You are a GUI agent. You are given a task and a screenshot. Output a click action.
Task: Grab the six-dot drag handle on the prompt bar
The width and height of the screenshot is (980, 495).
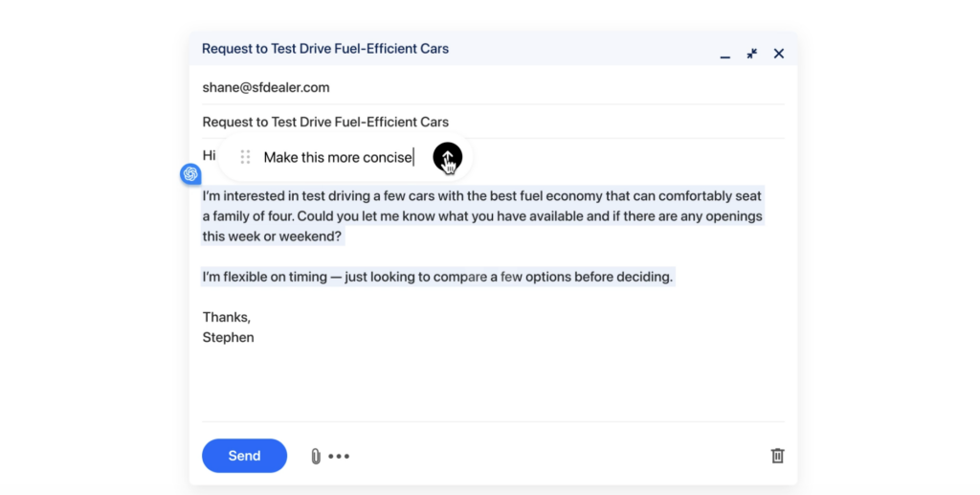245,157
